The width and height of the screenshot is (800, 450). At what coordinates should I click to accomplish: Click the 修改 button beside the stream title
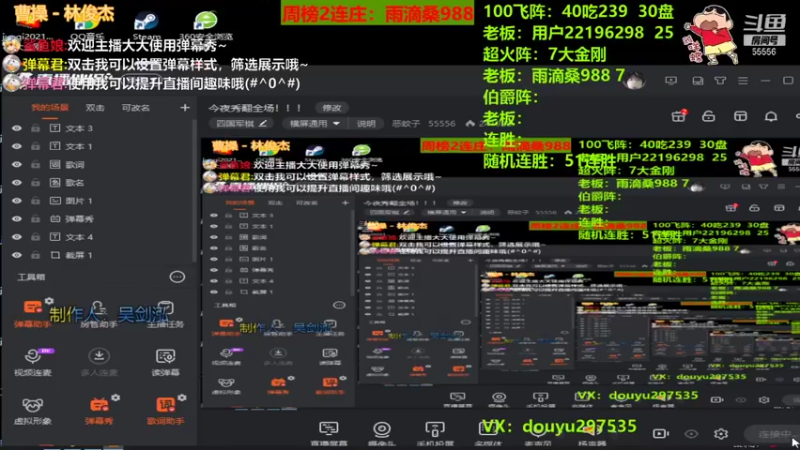point(332,108)
